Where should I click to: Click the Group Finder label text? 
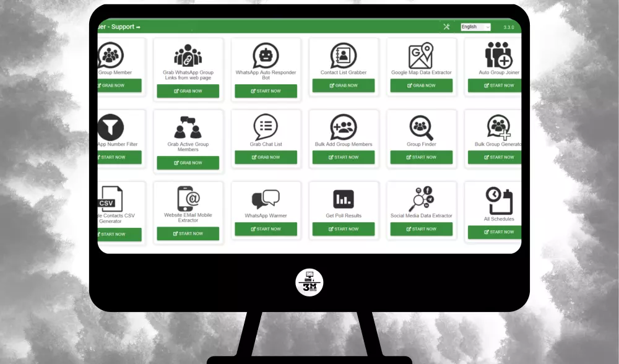tap(421, 144)
